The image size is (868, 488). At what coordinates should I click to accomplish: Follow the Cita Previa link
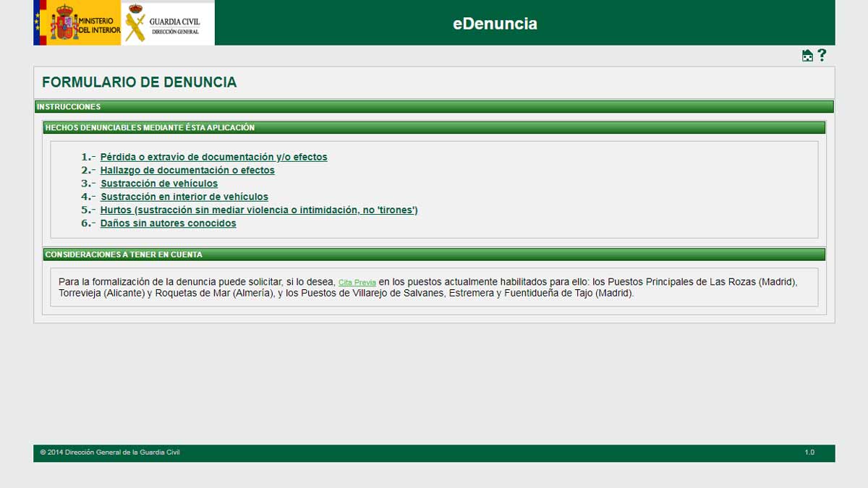coord(357,283)
